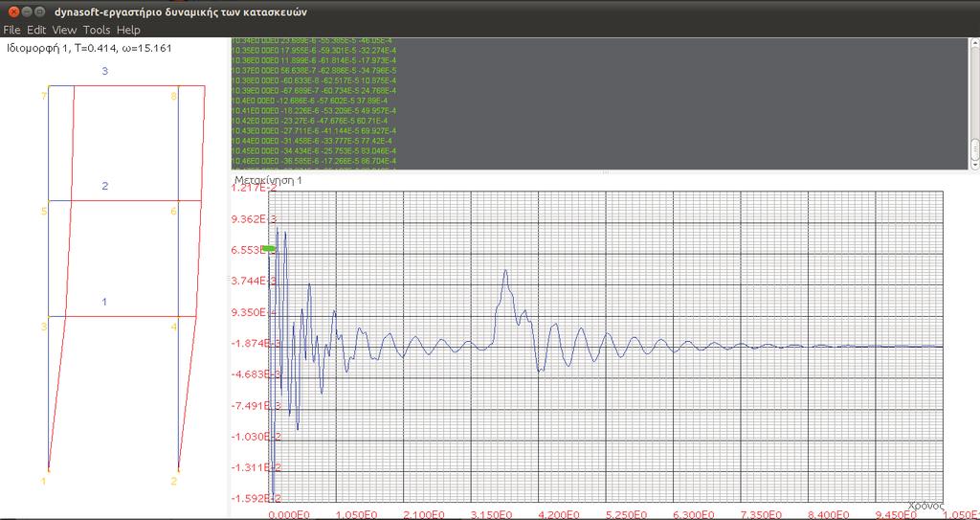Click x-axis value 8.400E0

(x=830, y=514)
